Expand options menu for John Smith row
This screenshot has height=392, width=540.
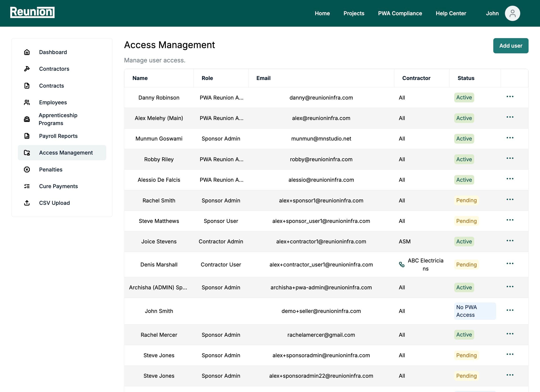pyautogui.click(x=510, y=310)
